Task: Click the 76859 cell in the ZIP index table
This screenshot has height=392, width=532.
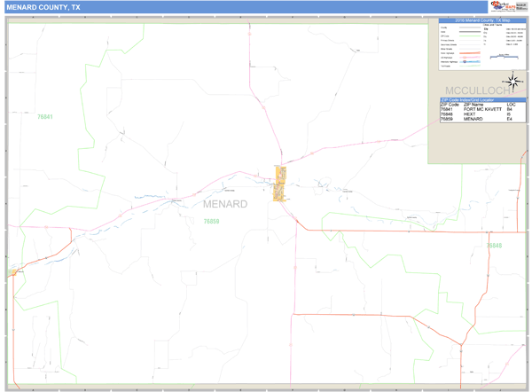Action: tap(447, 119)
